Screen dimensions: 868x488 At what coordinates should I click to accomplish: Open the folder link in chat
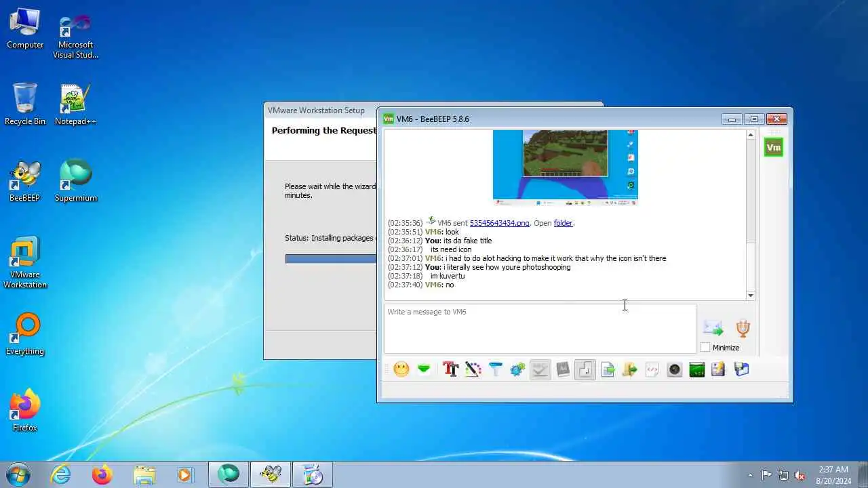point(564,223)
